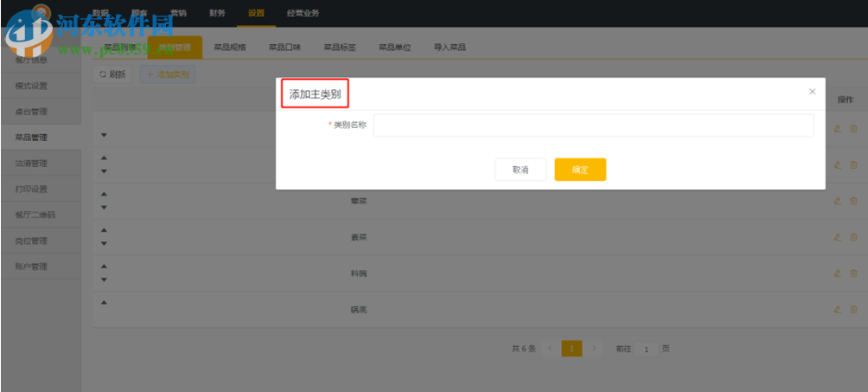Click the 刷新 refresh button
The image size is (868, 392).
pos(112,74)
